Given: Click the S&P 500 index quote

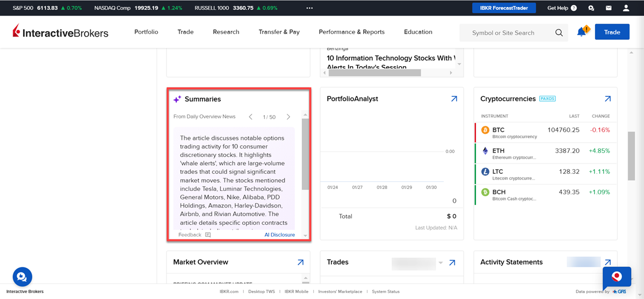Looking at the screenshot, I should tap(47, 8).
